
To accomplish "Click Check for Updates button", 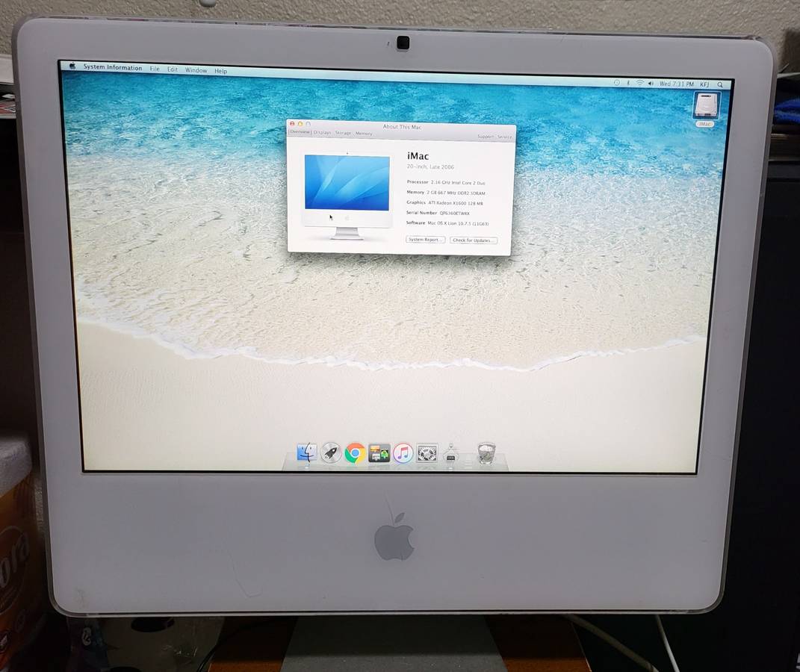I will click(x=473, y=240).
